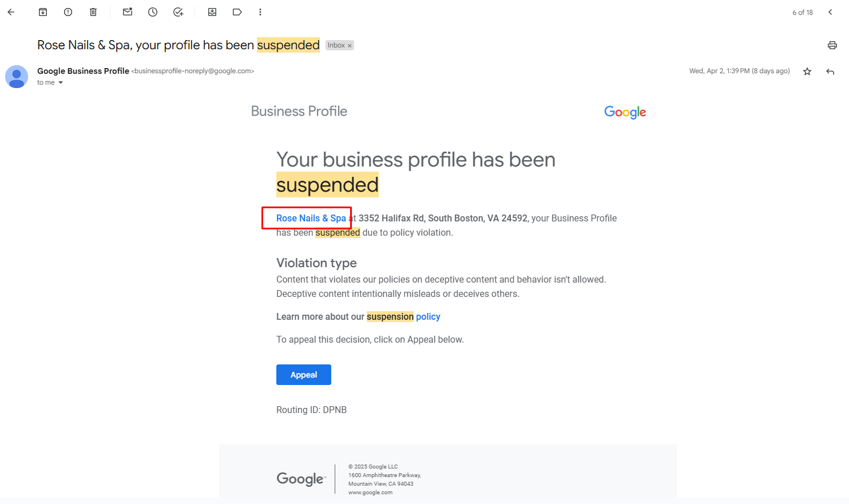Viewport: 849px width, 504px height.
Task: Remove the Inbox label with its x
Action: coord(350,46)
